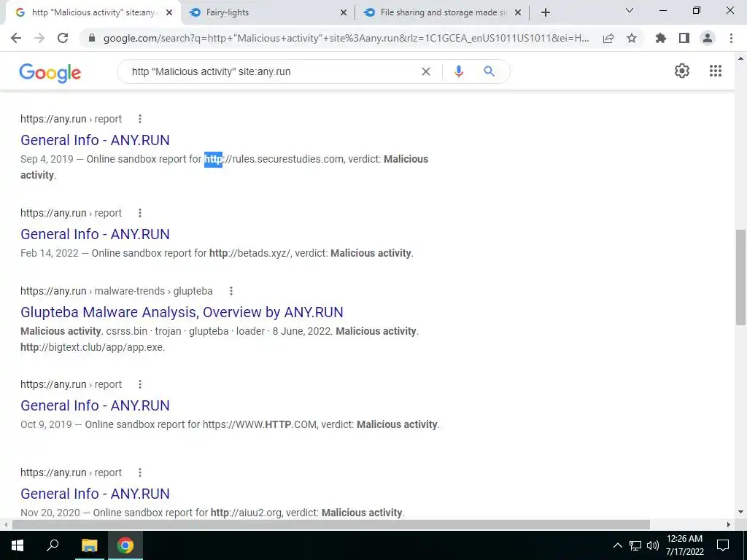Open the Chrome profile avatar
The height and width of the screenshot is (560, 747).
(708, 38)
